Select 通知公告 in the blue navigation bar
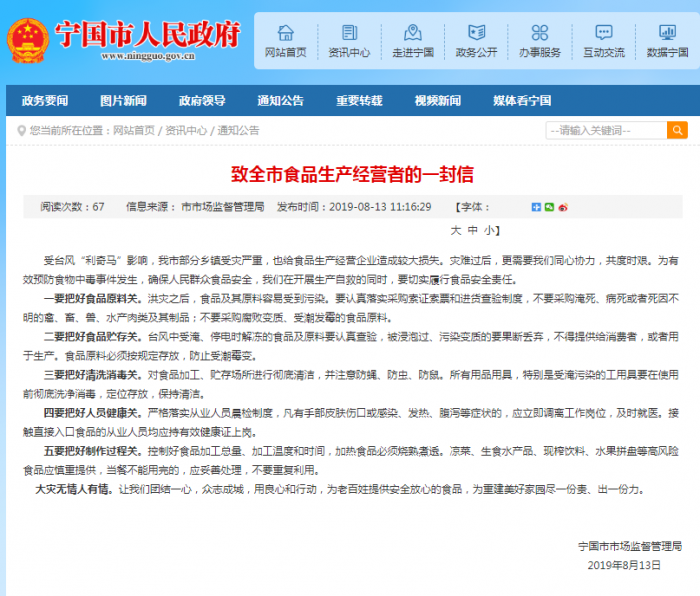The height and width of the screenshot is (596, 700). [280, 100]
